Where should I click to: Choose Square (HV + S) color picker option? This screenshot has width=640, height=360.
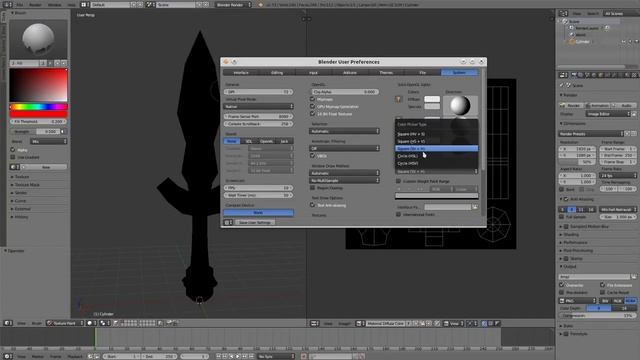[x=436, y=134]
